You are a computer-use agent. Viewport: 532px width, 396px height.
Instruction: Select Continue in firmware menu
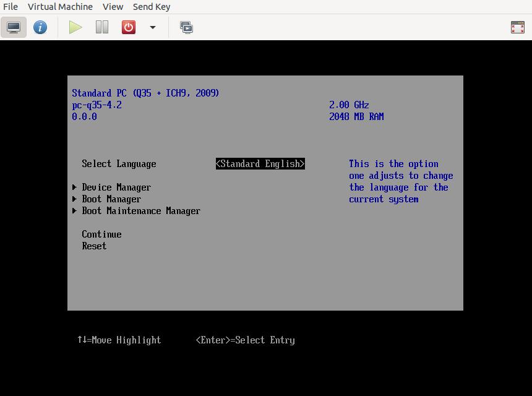[101, 235]
